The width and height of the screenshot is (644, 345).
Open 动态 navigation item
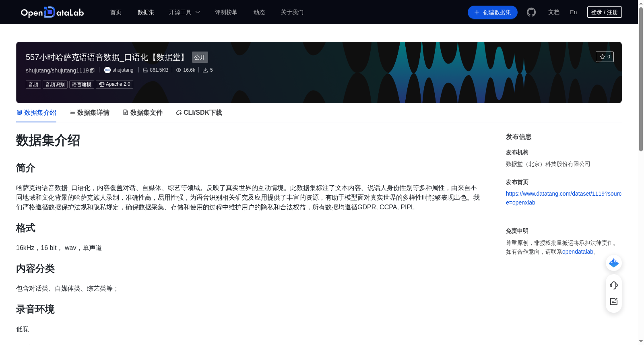tap(259, 12)
